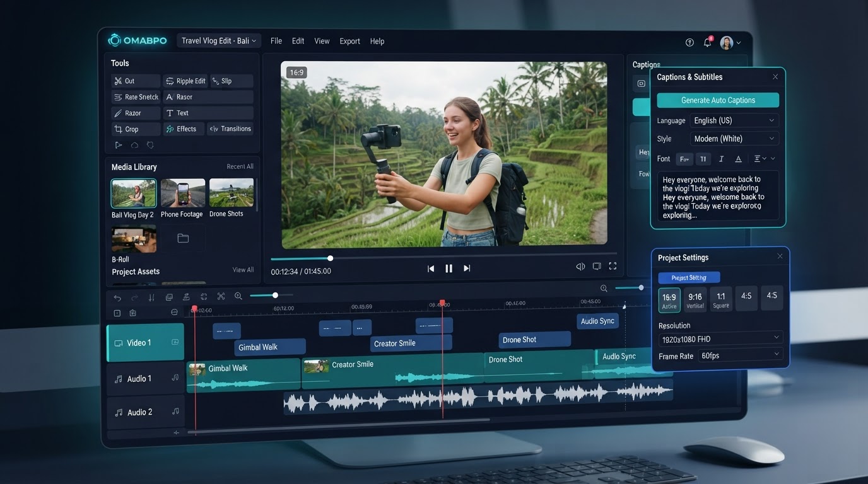
Task: Click the speaker volume icon under the preview
Action: pyautogui.click(x=580, y=267)
